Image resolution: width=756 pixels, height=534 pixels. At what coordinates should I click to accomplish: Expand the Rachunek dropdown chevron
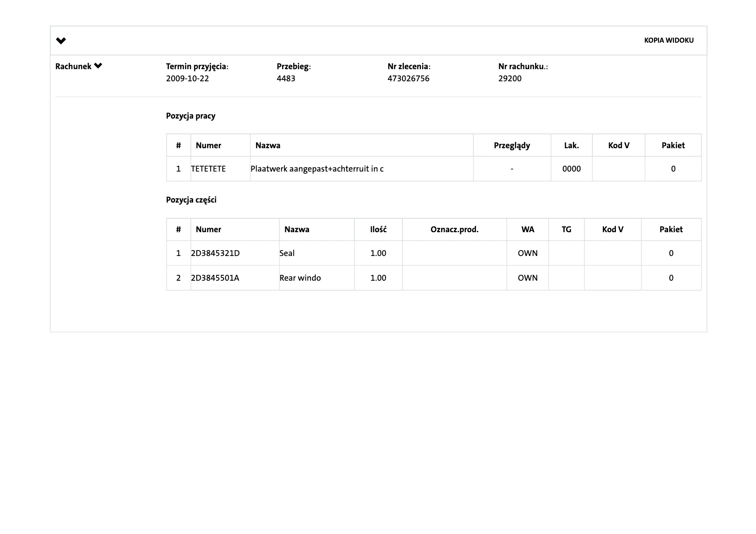click(x=98, y=66)
